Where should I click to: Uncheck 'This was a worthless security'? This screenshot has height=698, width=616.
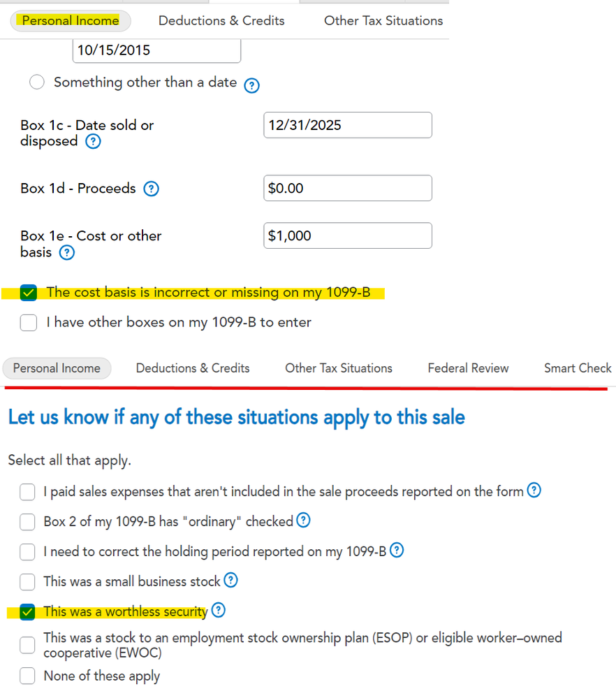28,611
